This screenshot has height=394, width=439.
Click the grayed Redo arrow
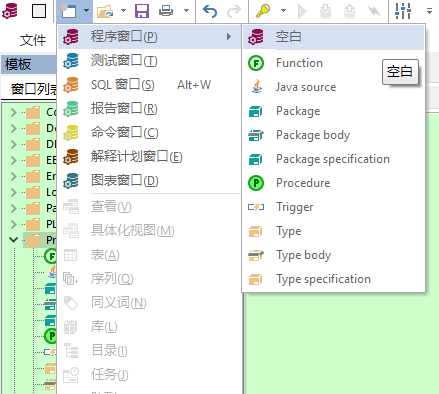click(x=234, y=11)
